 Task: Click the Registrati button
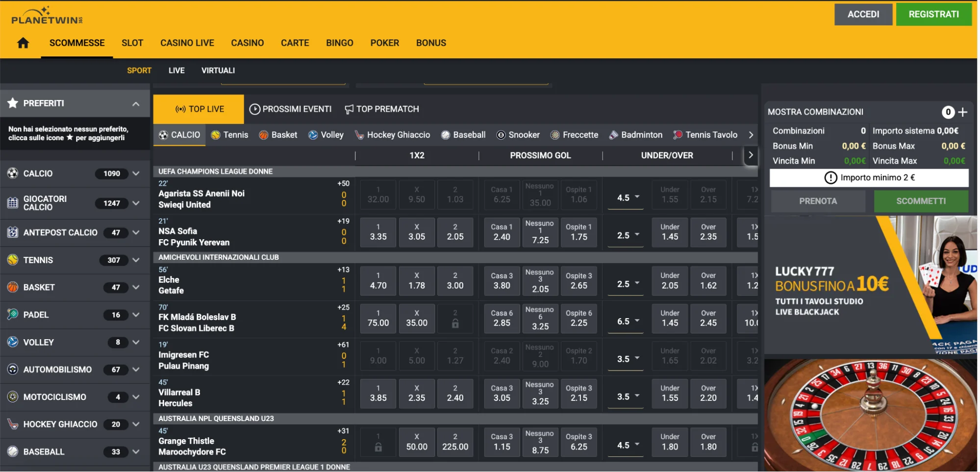(x=933, y=14)
